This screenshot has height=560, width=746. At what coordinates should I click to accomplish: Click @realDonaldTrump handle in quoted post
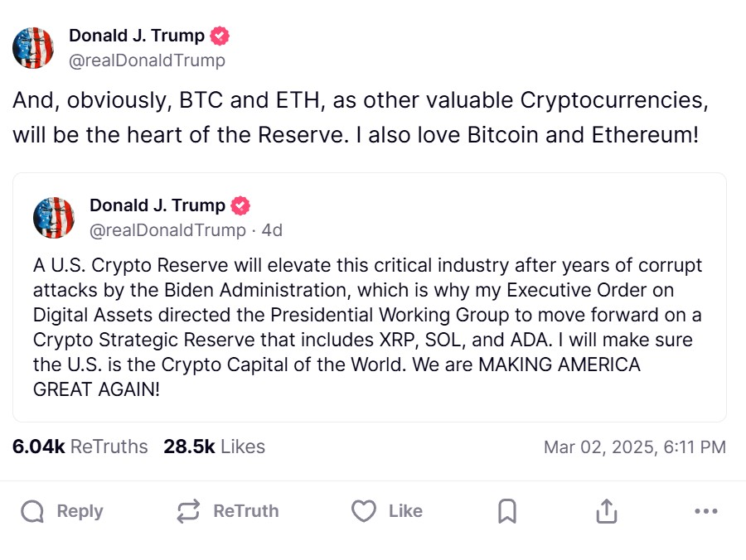[x=167, y=230]
